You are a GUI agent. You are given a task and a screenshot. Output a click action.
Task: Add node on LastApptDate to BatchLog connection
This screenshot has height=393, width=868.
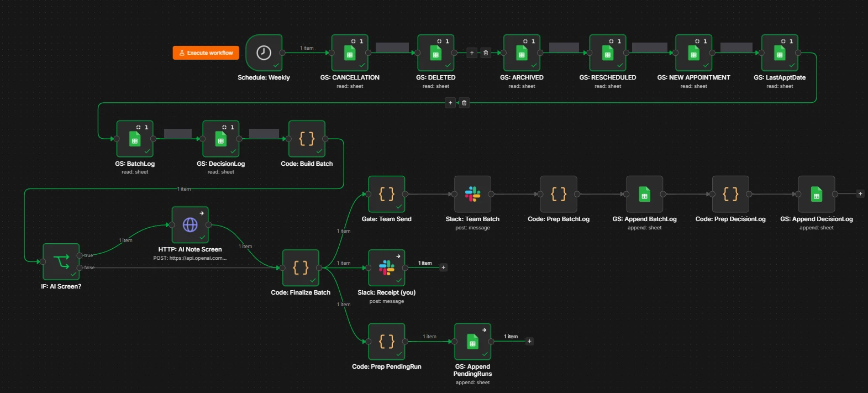point(450,102)
